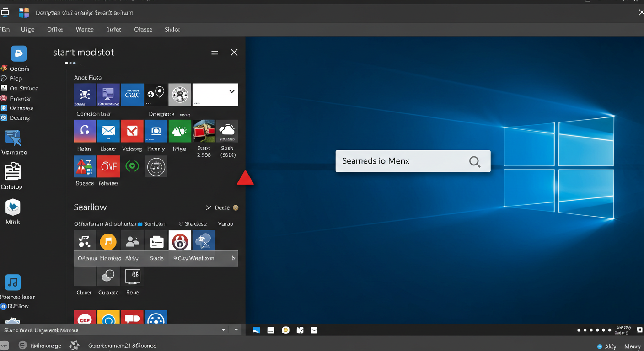Expand the chevron on the white tile
The height and width of the screenshot is (351, 644).
(231, 91)
